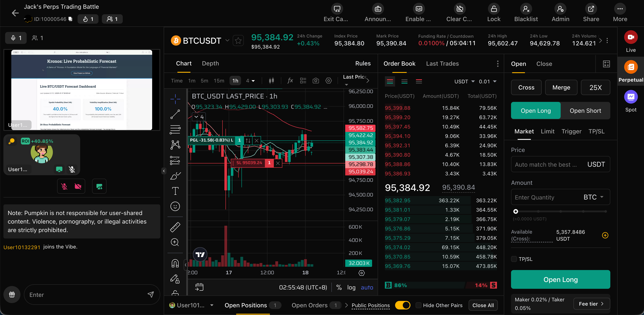Image resolution: width=644 pixels, height=315 pixels.
Task: Add BTCUSDT to favorites star
Action: click(238, 40)
